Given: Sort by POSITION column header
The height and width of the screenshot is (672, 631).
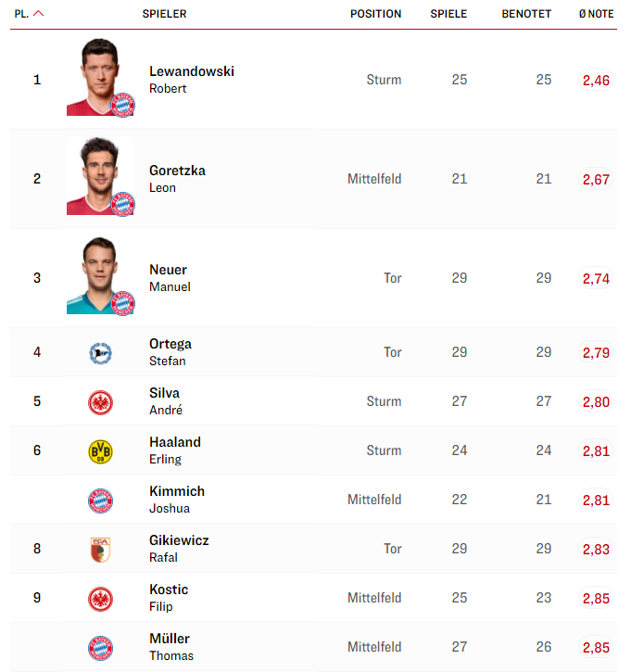Looking at the screenshot, I should (x=375, y=14).
